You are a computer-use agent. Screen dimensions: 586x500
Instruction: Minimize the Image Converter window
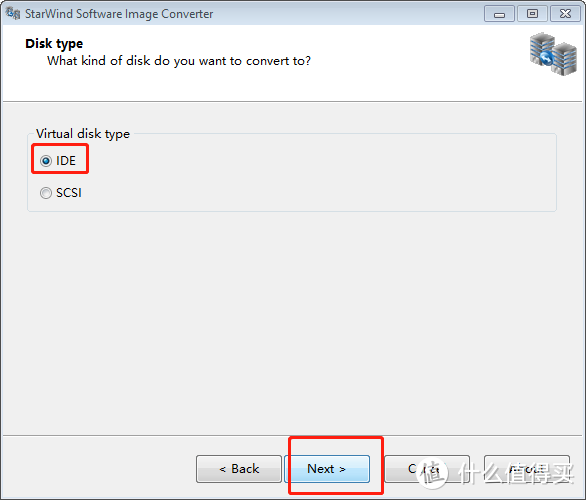[x=499, y=14]
